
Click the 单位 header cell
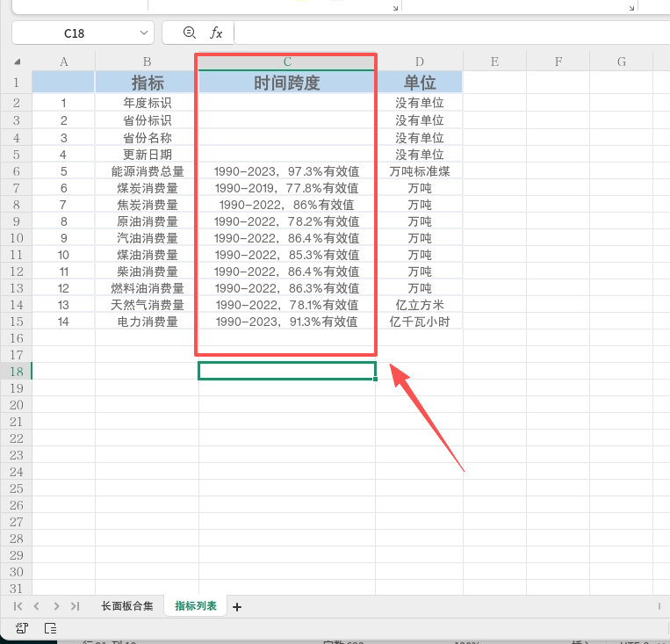click(x=420, y=82)
